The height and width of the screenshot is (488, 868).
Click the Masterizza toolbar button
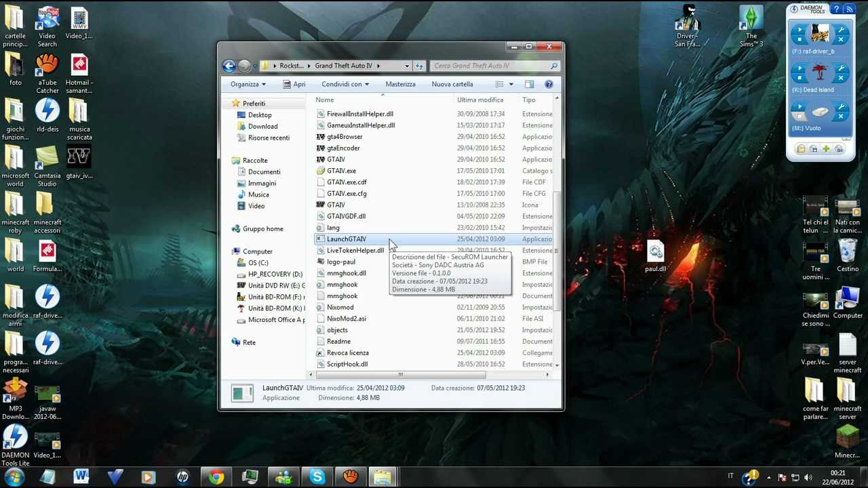(400, 84)
